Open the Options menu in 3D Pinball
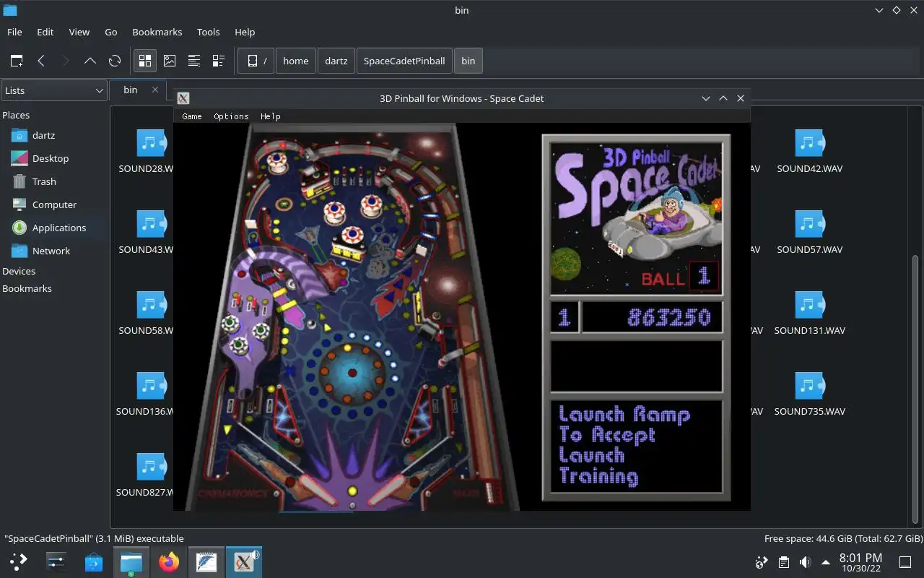The width and height of the screenshot is (924, 578). 231,116
